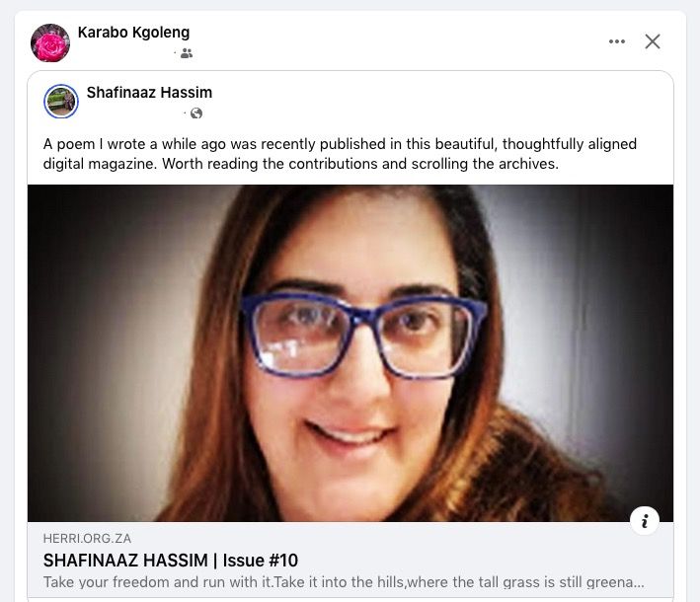Click the friends audience icon under Karabo's name
This screenshot has height=602, width=700.
click(187, 53)
